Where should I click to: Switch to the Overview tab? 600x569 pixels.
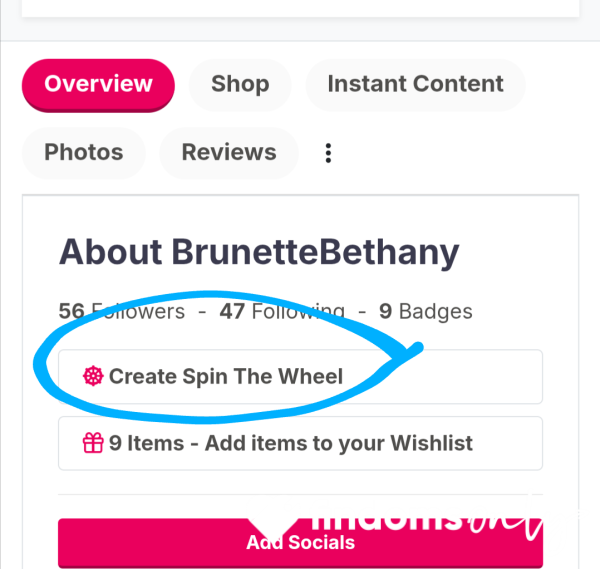point(98,85)
